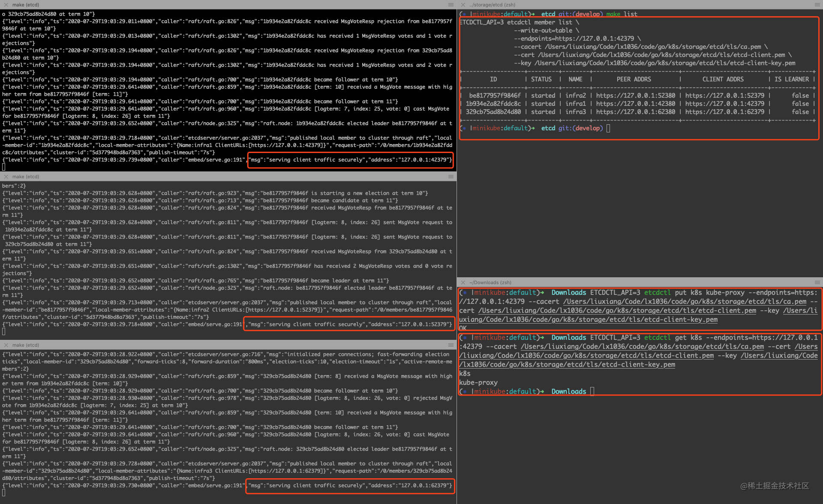Click the OK output after etcdctl put

[x=463, y=328]
